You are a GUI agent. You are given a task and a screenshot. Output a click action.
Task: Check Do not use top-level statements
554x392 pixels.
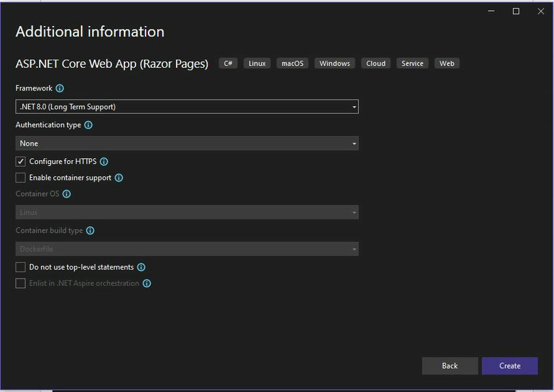[20, 267]
